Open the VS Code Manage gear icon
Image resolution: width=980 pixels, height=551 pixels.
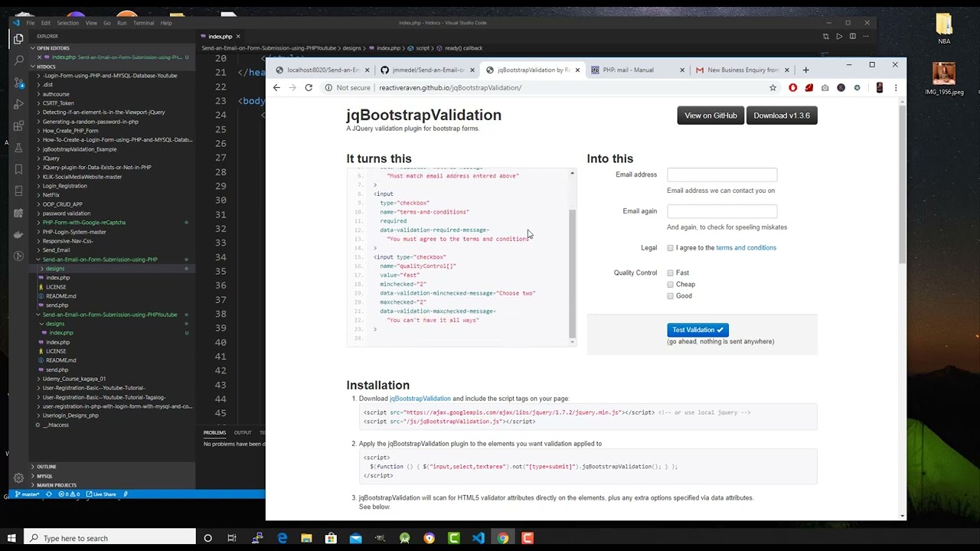point(18,478)
